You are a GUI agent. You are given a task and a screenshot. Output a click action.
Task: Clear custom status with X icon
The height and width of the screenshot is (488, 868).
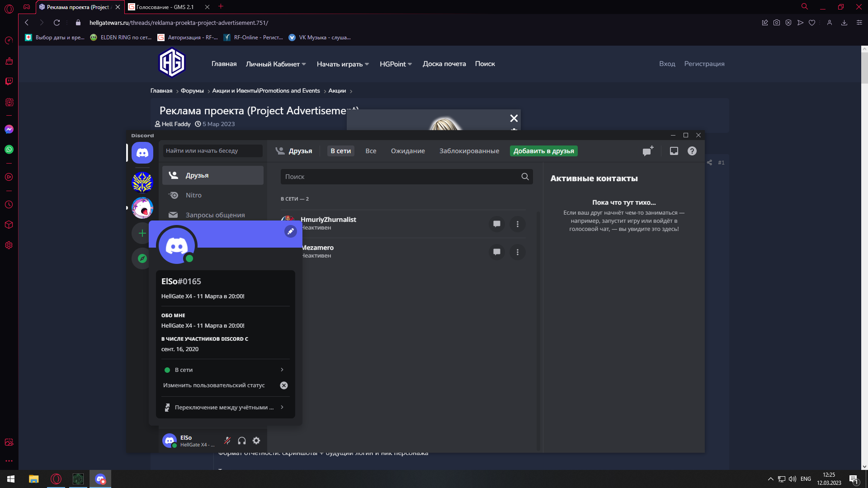tap(284, 385)
